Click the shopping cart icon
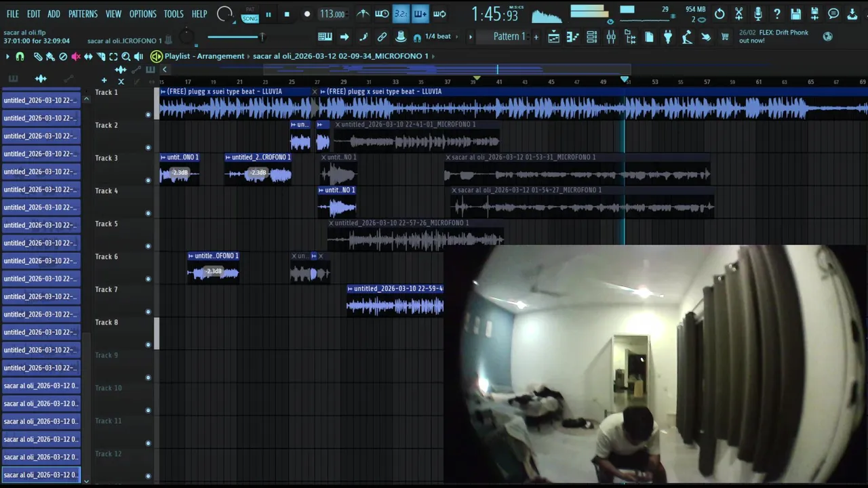 (x=725, y=37)
